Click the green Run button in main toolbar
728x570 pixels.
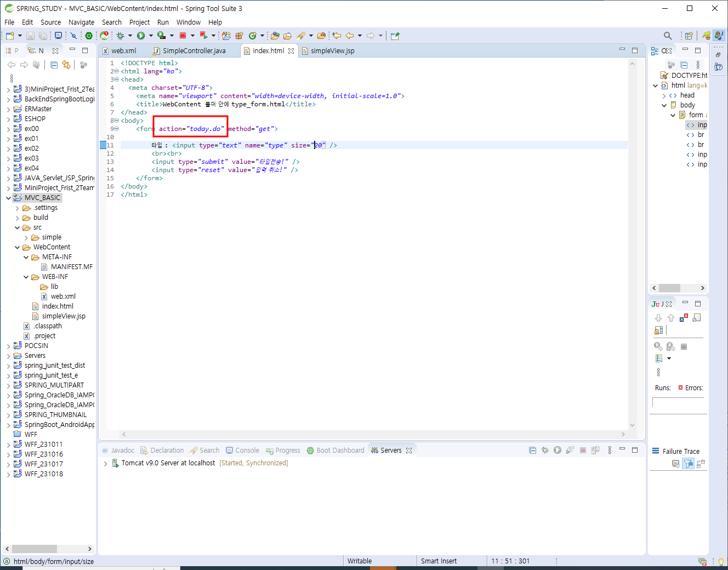tap(141, 36)
